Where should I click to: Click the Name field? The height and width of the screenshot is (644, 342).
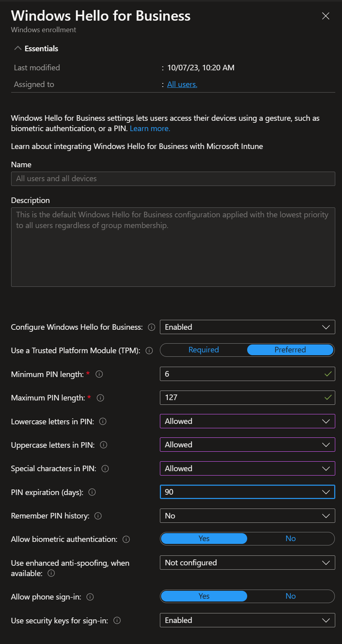pyautogui.click(x=173, y=179)
